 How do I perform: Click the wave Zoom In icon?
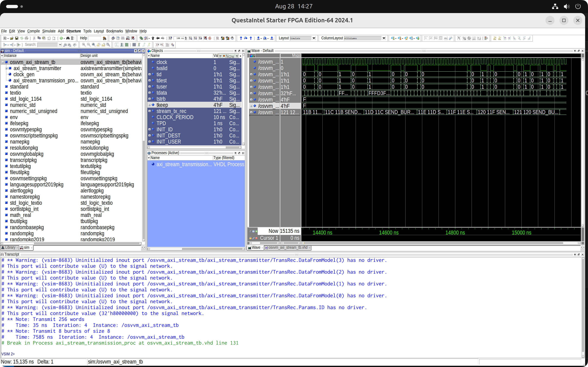pyautogui.click(x=84, y=45)
